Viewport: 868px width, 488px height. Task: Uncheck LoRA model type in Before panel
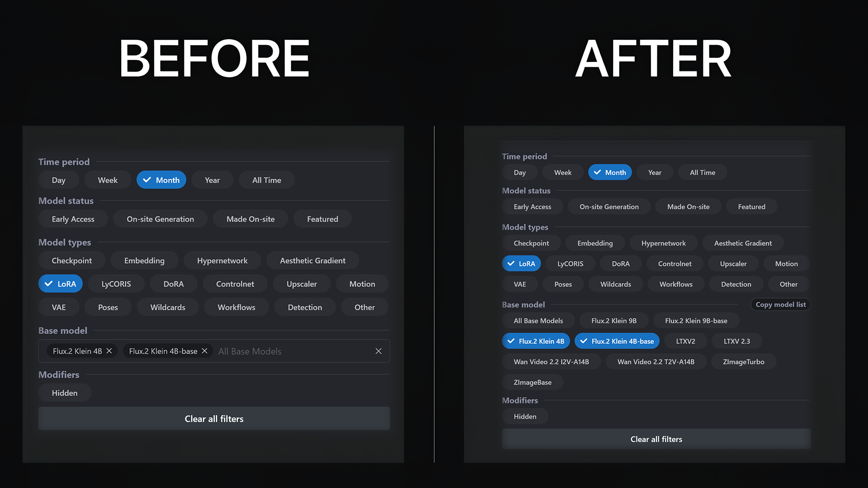(x=61, y=284)
